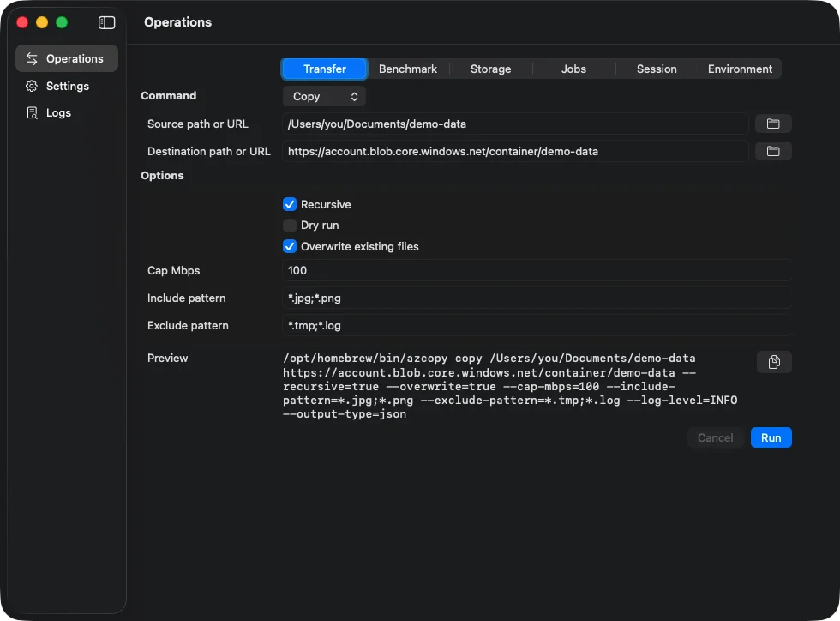This screenshot has width=840, height=621.
Task: Click the Overwrite existing files label
Action: pyautogui.click(x=359, y=247)
